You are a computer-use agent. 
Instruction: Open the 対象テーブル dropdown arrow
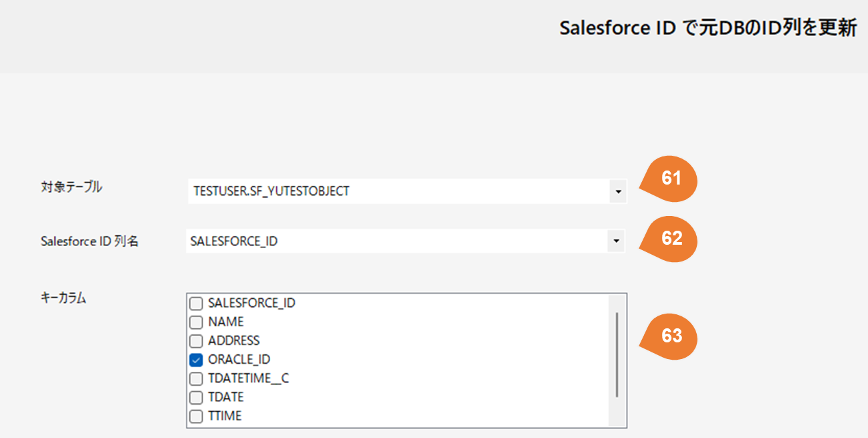(x=617, y=192)
